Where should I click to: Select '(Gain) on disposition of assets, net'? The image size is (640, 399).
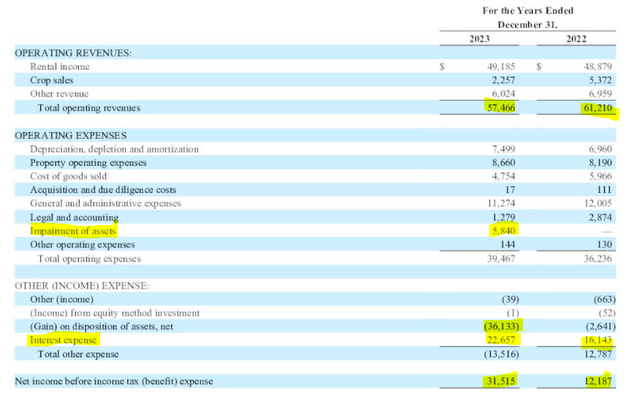pyautogui.click(x=101, y=327)
